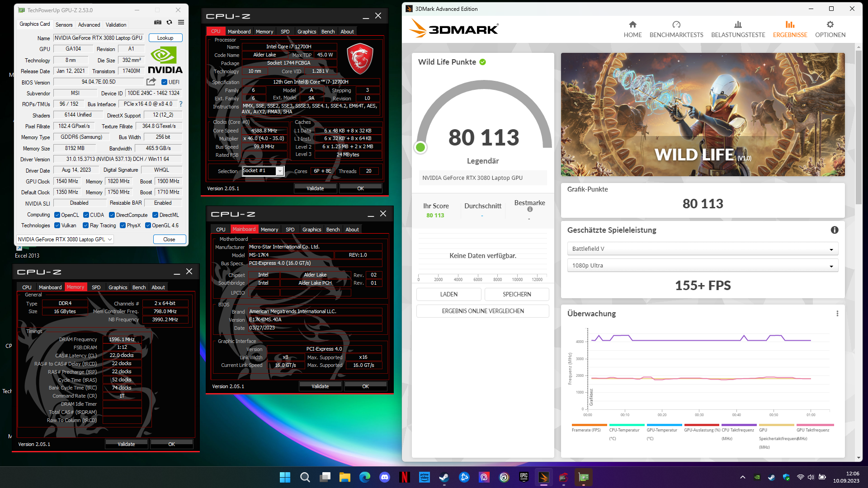This screenshot has height=488, width=868.
Task: Open Netflix from taskbar
Action: [405, 477]
